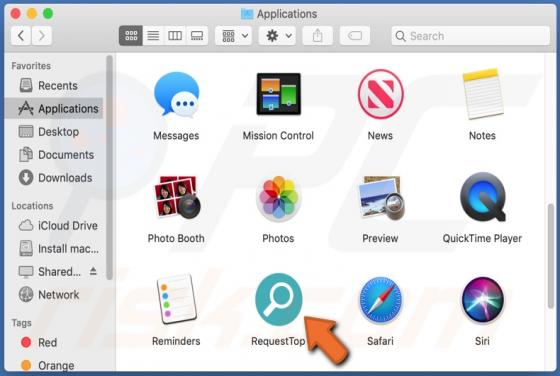This screenshot has width=560, height=376.
Task: Click the Mission Control label text
Action: [x=278, y=136]
